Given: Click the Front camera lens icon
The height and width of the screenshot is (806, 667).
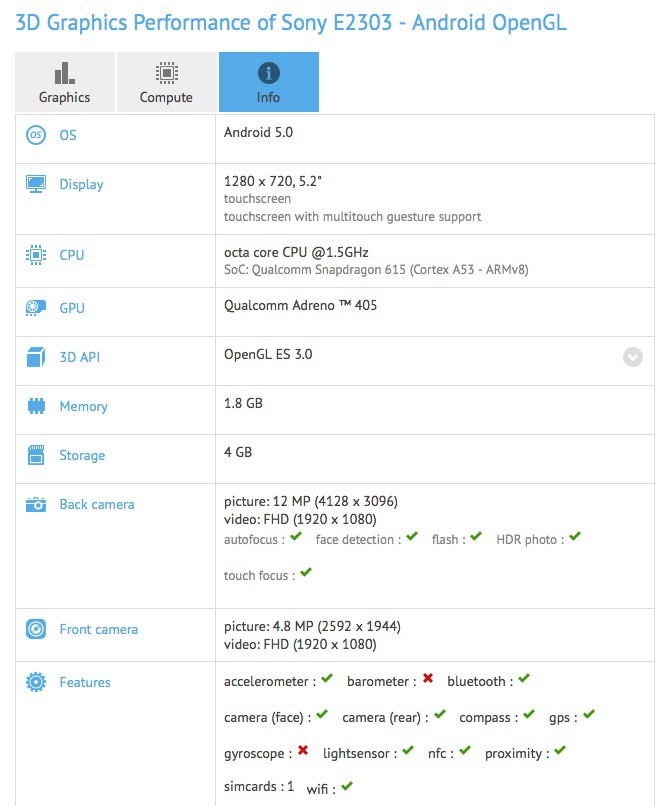Looking at the screenshot, I should 36,629.
